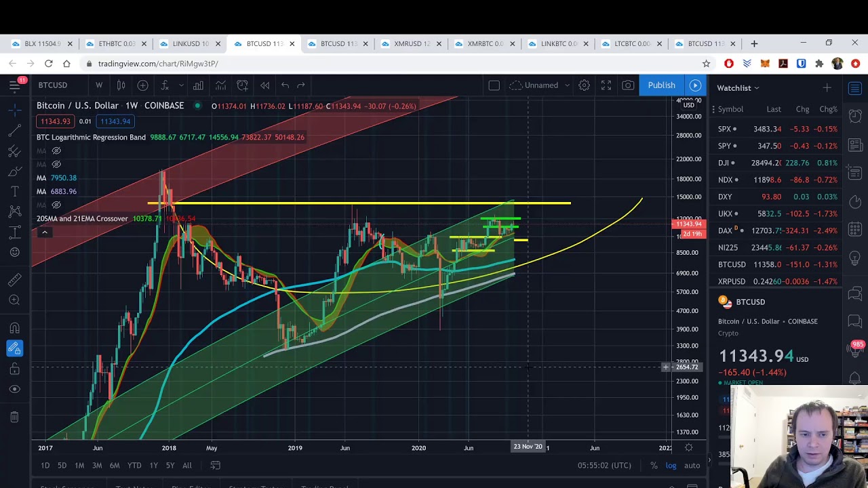Set range to YTD

click(x=134, y=466)
